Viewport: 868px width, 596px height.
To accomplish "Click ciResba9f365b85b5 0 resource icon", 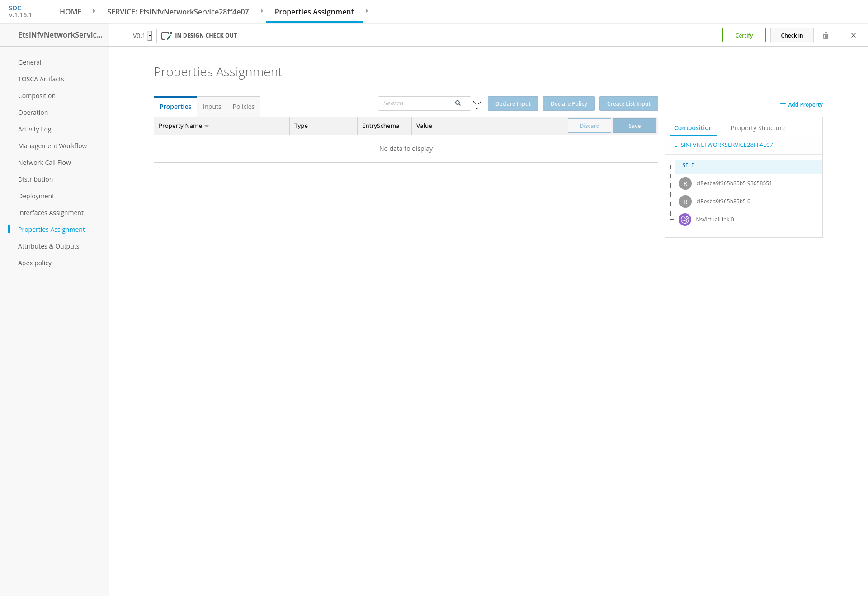I will (x=685, y=202).
